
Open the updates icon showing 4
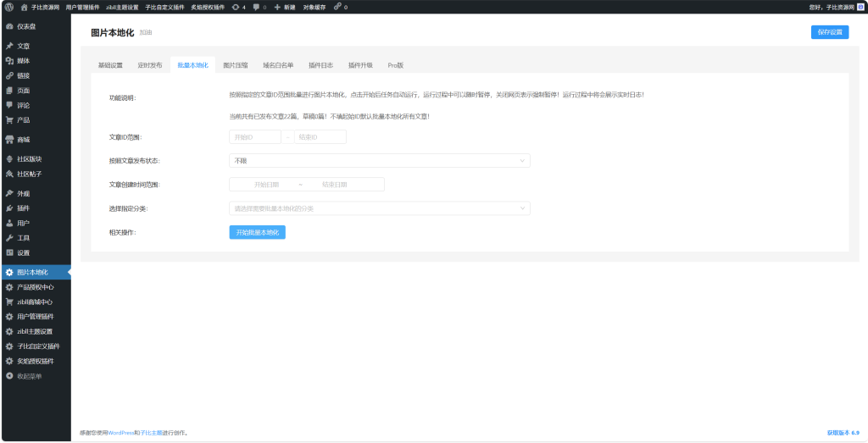[235, 7]
